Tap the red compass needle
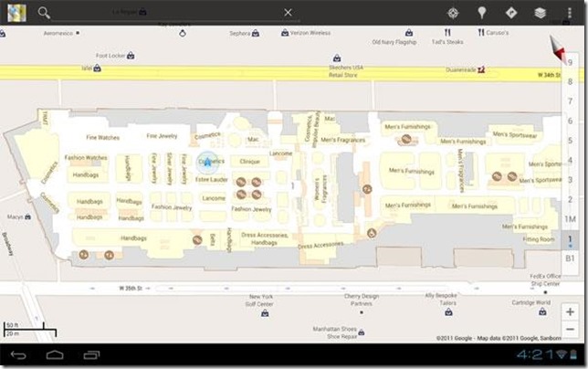 pyautogui.click(x=558, y=48)
